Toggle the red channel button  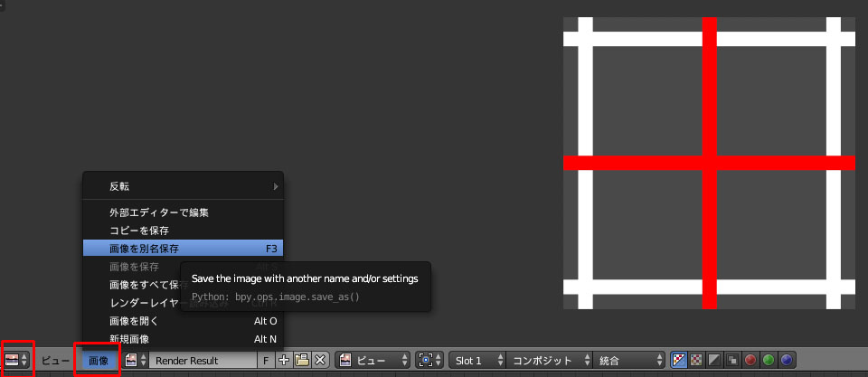point(750,361)
